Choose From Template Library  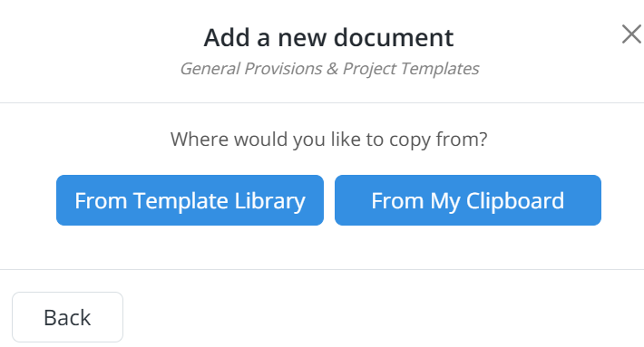190,200
